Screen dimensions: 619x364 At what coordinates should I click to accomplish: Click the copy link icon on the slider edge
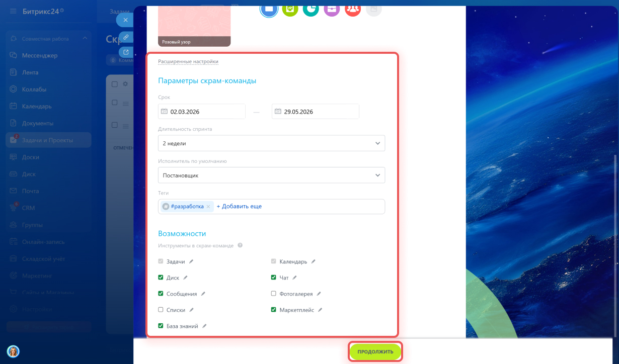click(x=126, y=37)
